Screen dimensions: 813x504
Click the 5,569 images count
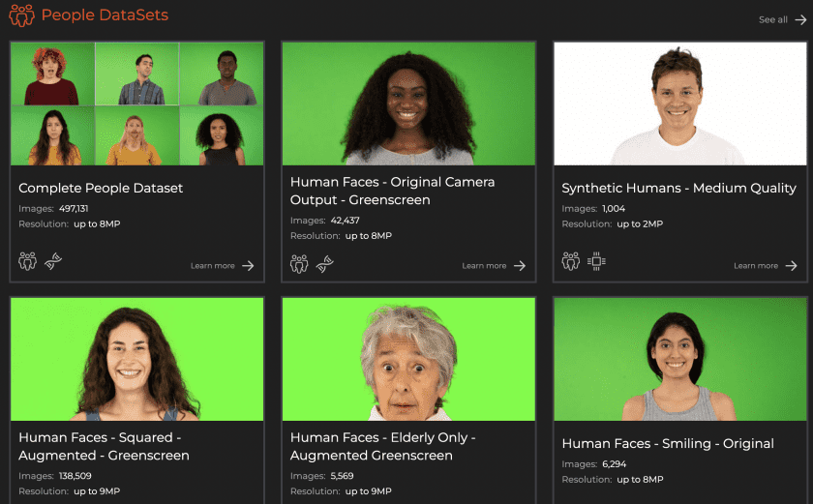(342, 476)
